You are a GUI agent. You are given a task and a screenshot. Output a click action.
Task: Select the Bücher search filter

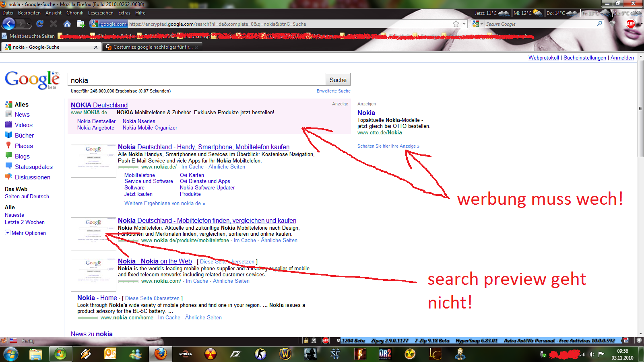[x=24, y=136]
